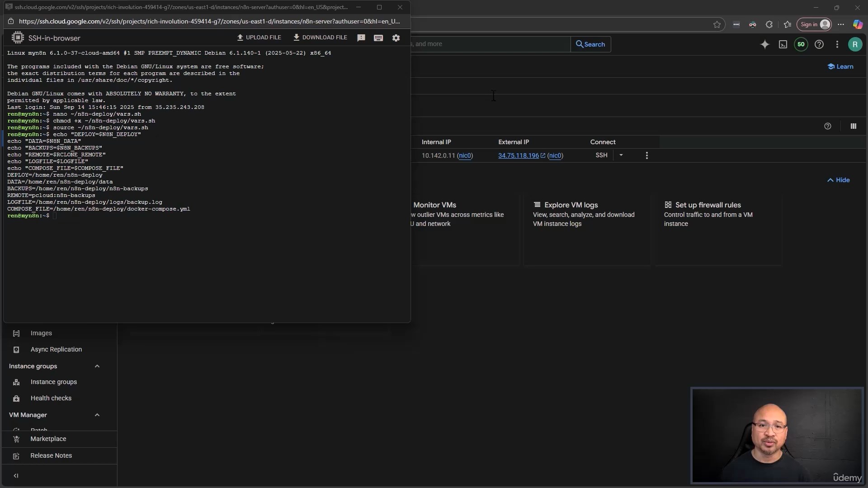868x488 pixels.
Task: Collapse the VM Manager section
Action: [97, 415]
